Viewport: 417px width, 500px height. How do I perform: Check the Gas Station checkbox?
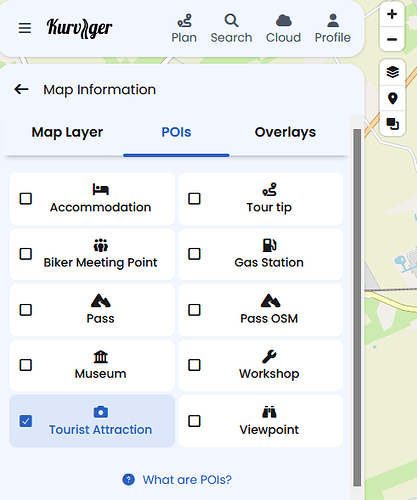coord(194,254)
